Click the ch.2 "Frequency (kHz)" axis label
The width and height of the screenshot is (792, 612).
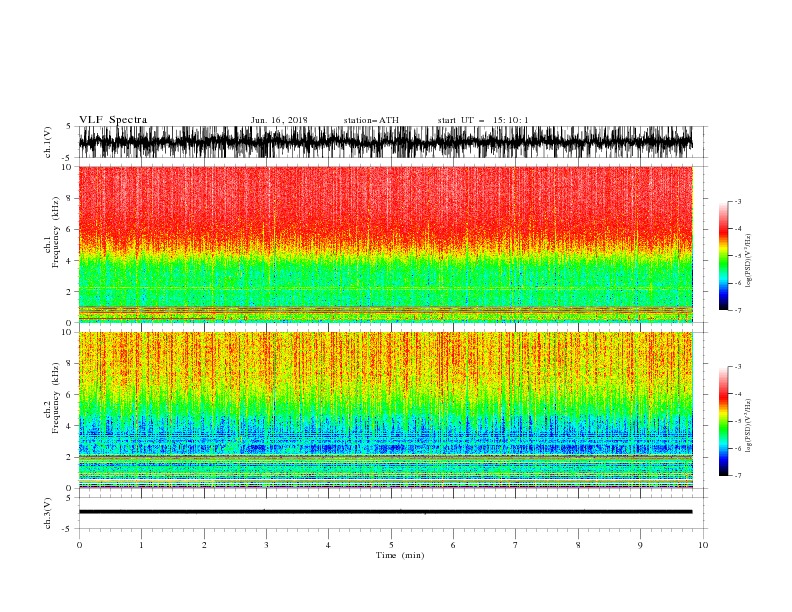click(56, 398)
